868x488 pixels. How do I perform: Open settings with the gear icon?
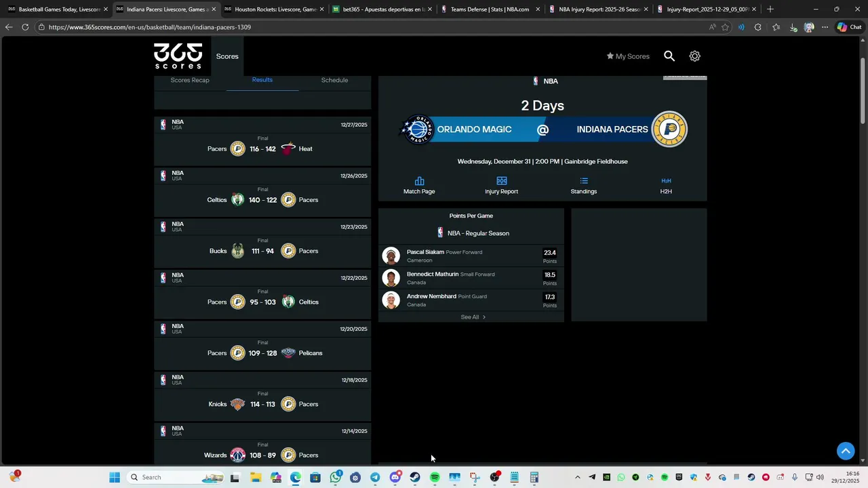694,56
